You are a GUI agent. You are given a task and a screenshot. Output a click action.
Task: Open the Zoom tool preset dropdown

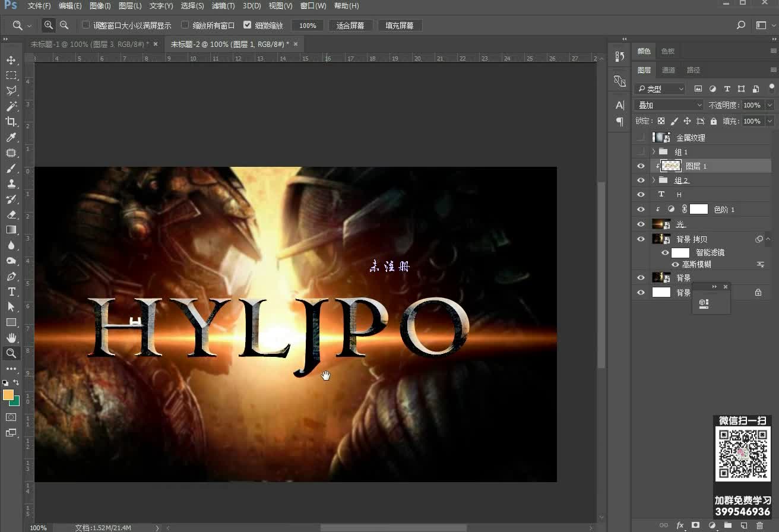tap(29, 26)
